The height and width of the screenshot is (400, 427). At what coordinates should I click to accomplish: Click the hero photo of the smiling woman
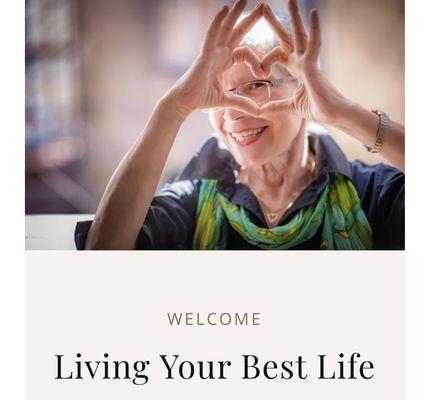click(215, 125)
